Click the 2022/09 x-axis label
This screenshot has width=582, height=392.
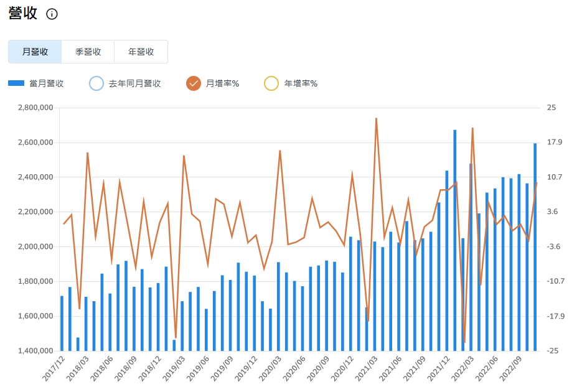511,368
